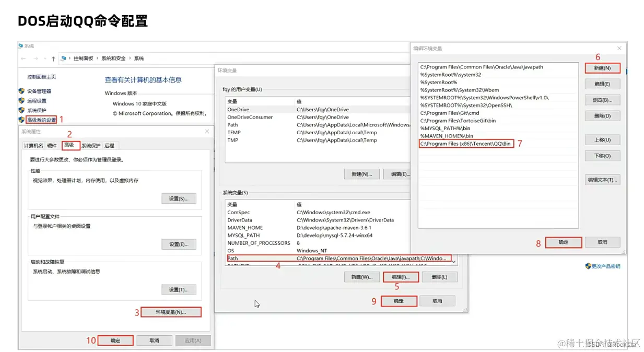Expand the chevron after 系统和安全 breadcrumb
The image size is (644, 352).
pos(130,58)
